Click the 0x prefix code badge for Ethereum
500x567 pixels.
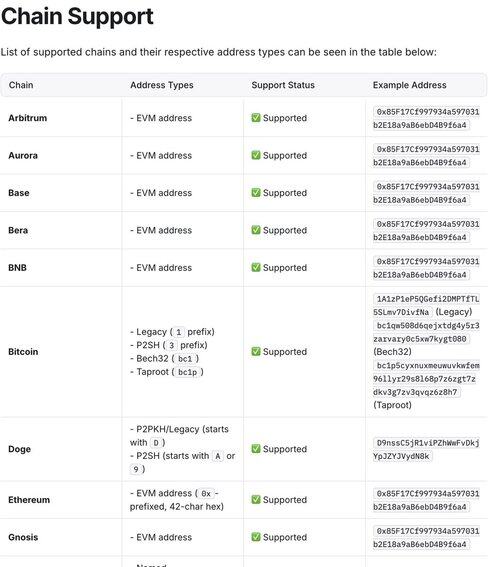point(206,494)
